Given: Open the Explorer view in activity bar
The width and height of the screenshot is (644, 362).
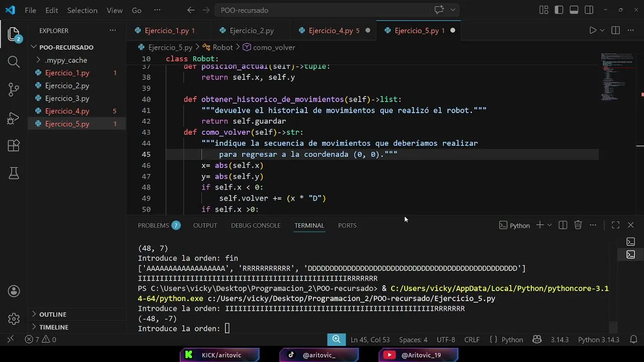Looking at the screenshot, I should (x=14, y=34).
